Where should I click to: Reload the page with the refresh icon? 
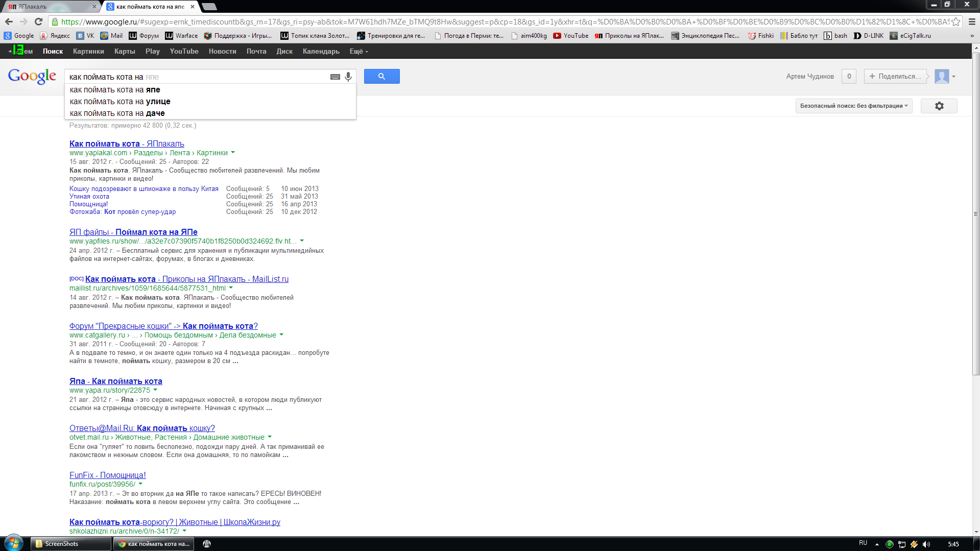click(38, 22)
